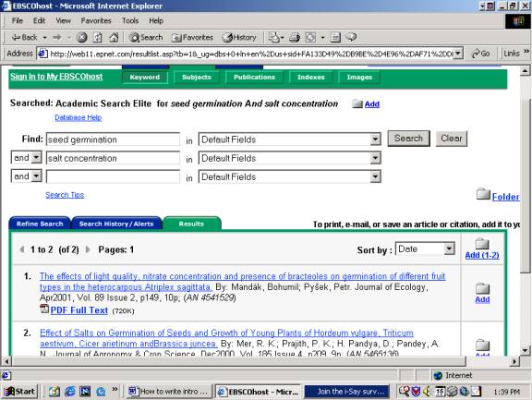Switch to the Search History/Alerts tab
The image size is (532, 400).
116,224
